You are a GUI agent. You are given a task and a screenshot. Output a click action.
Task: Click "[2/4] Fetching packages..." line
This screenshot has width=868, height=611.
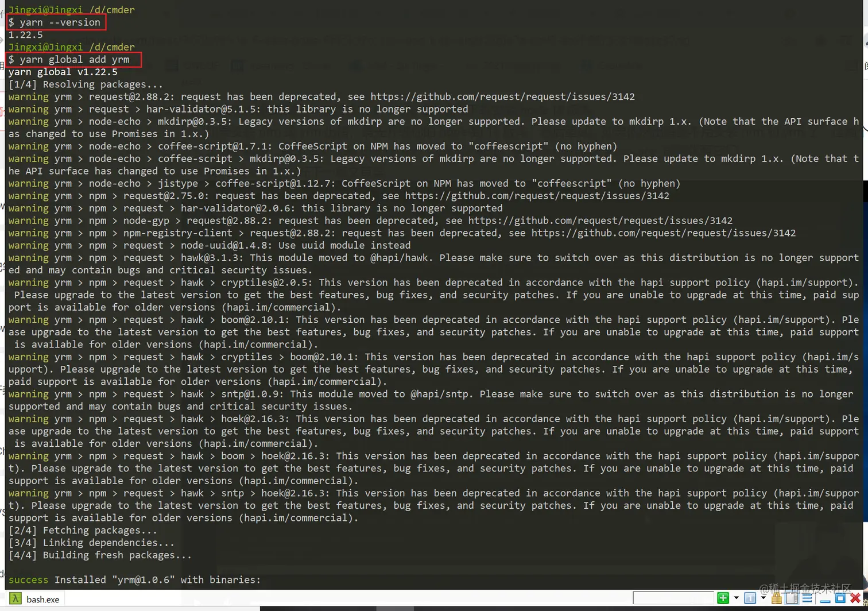(x=83, y=531)
